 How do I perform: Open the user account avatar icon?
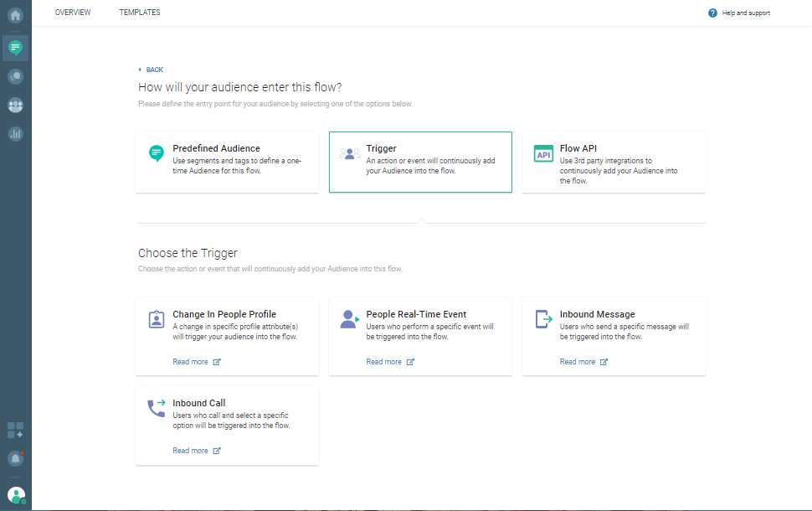click(x=16, y=495)
